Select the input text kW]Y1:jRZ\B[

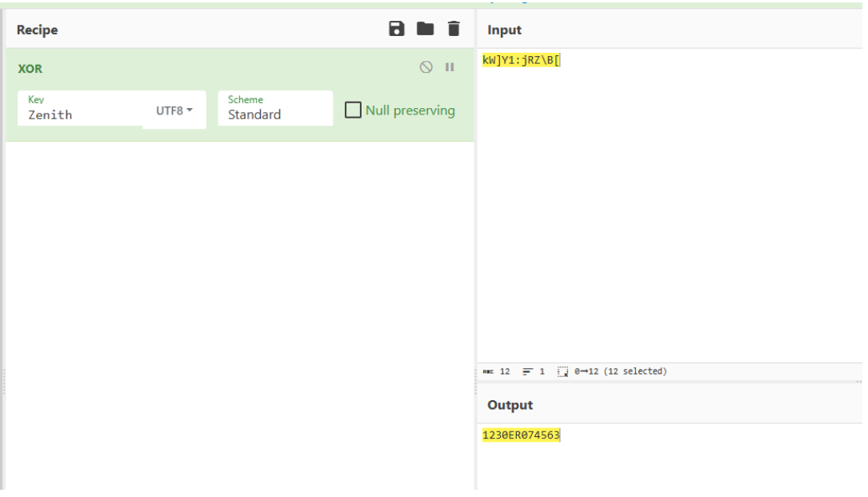point(521,60)
